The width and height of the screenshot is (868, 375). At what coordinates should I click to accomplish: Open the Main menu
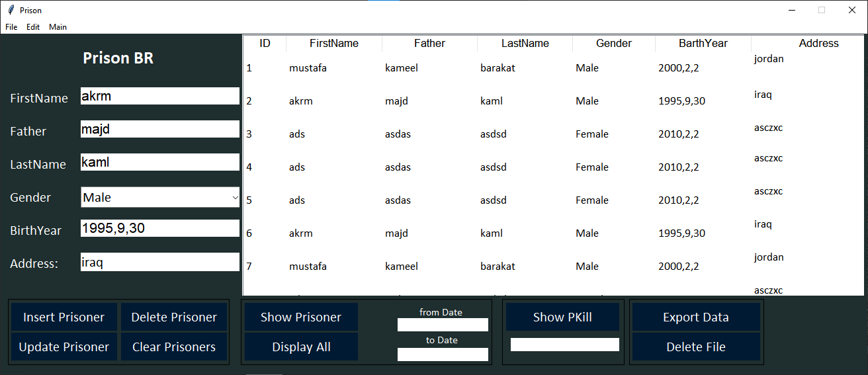pos(58,27)
